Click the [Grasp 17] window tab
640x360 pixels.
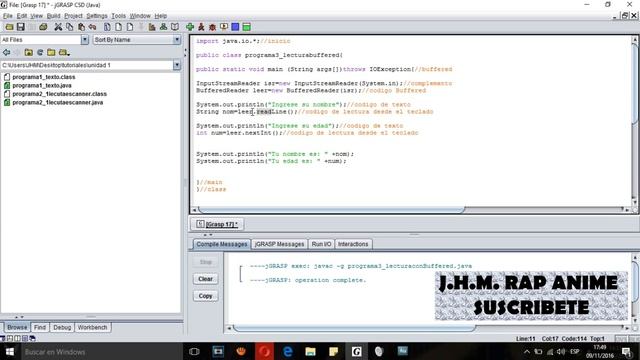click(217, 224)
